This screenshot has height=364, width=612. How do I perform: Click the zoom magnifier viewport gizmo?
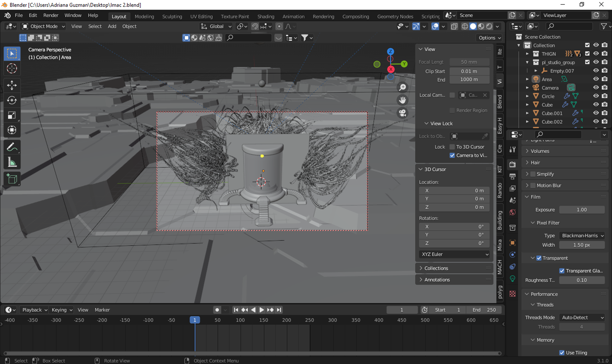403,87
